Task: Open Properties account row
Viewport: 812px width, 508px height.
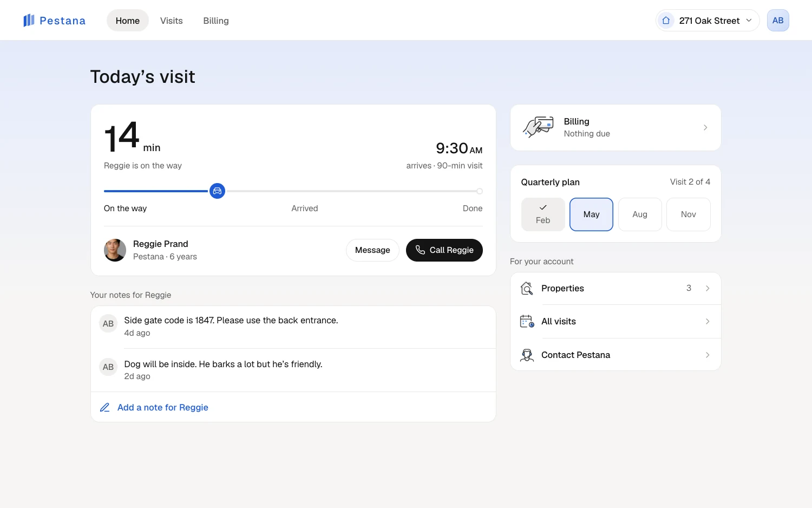Action: click(615, 288)
